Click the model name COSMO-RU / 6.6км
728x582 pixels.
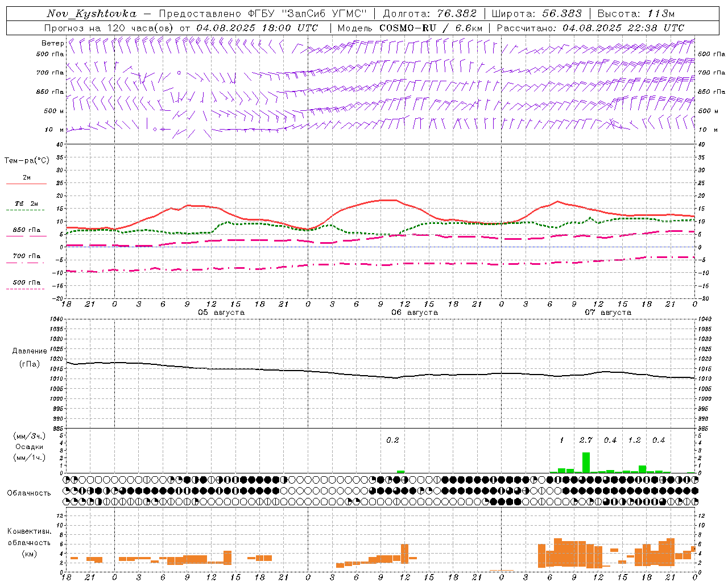click(431, 28)
